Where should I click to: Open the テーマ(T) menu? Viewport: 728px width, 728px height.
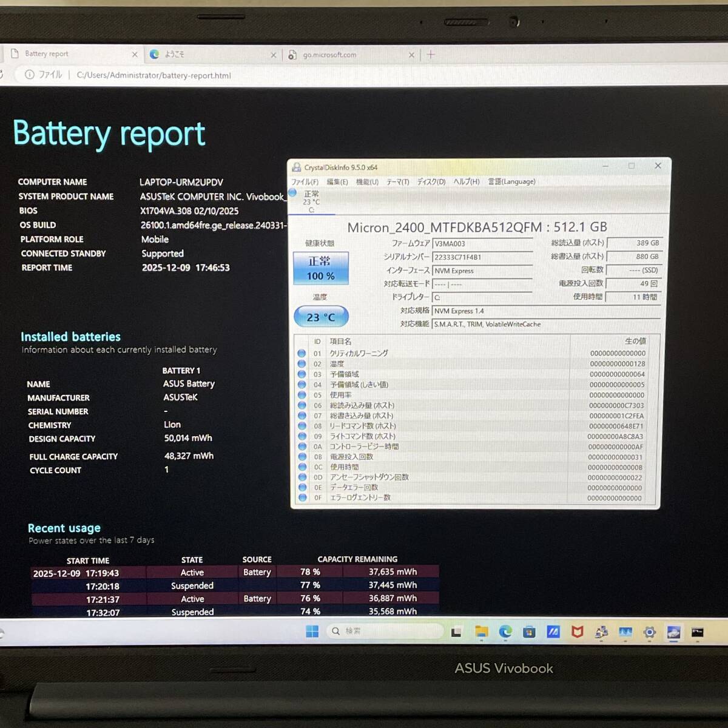click(x=398, y=182)
